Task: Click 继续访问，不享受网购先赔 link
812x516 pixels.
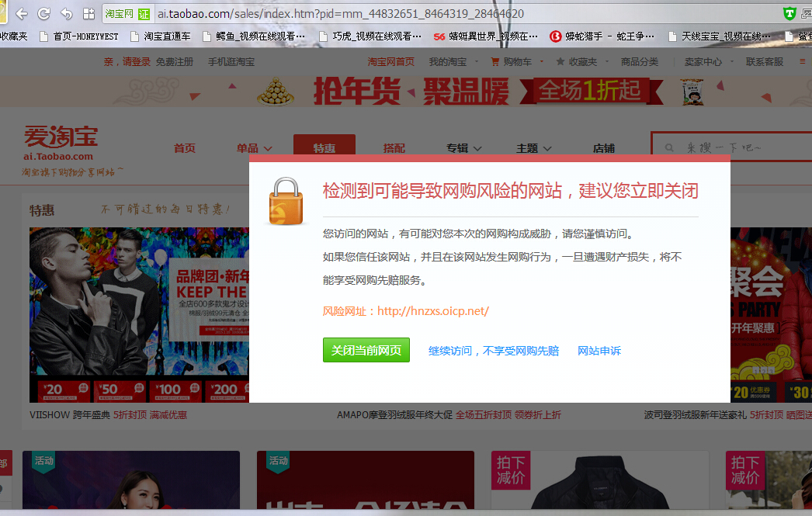Action: (x=494, y=351)
